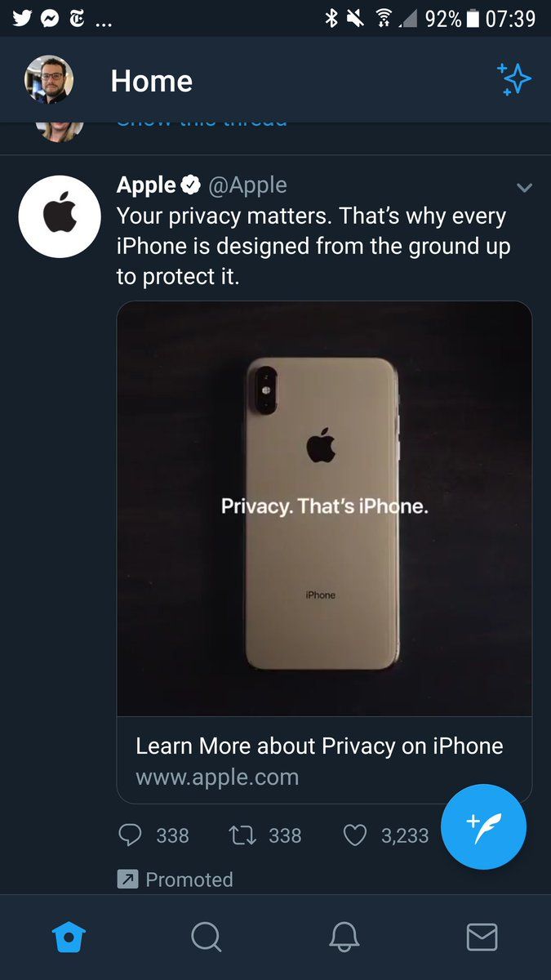Reply to the Apple tweet
Screen dimensions: 551x980
click(x=130, y=835)
